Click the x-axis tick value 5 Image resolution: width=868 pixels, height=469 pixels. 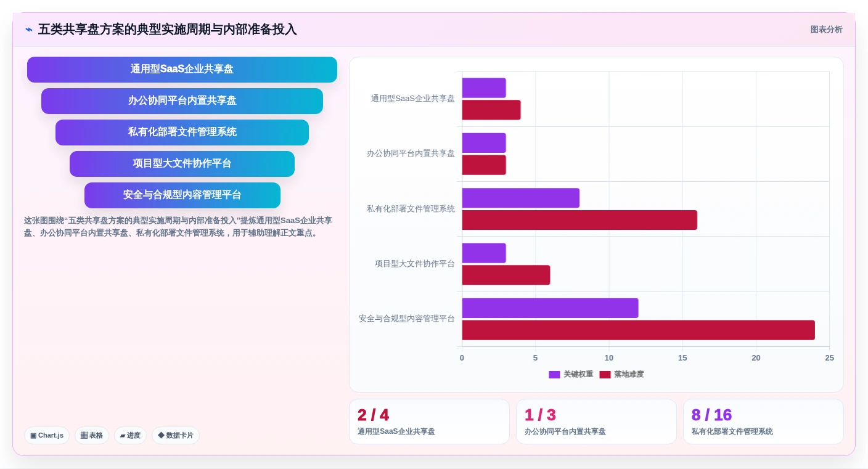[x=535, y=358]
